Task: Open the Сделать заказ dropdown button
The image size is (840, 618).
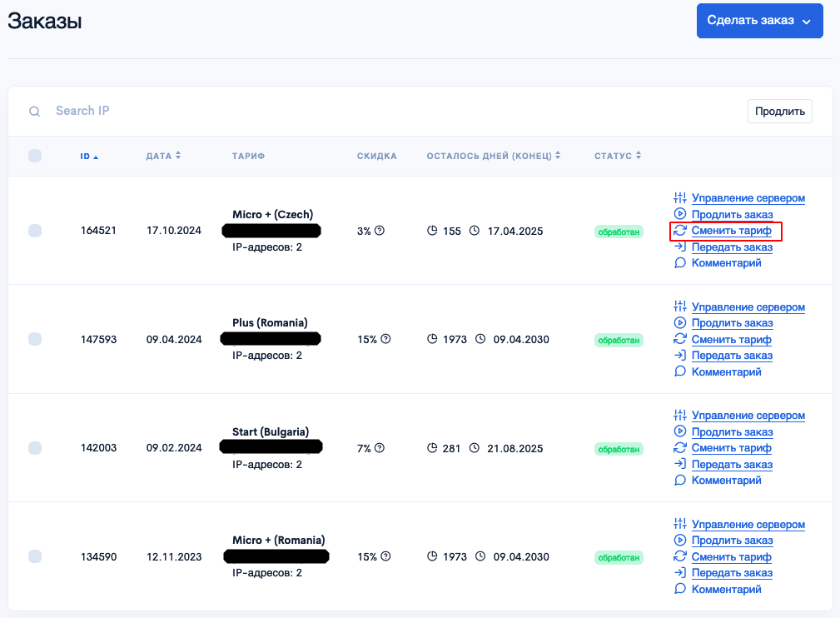Action: (x=759, y=21)
